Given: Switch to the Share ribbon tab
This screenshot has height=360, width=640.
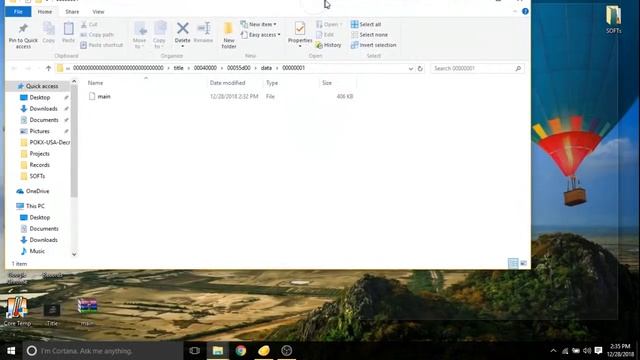Looking at the screenshot, I should 72,12.
